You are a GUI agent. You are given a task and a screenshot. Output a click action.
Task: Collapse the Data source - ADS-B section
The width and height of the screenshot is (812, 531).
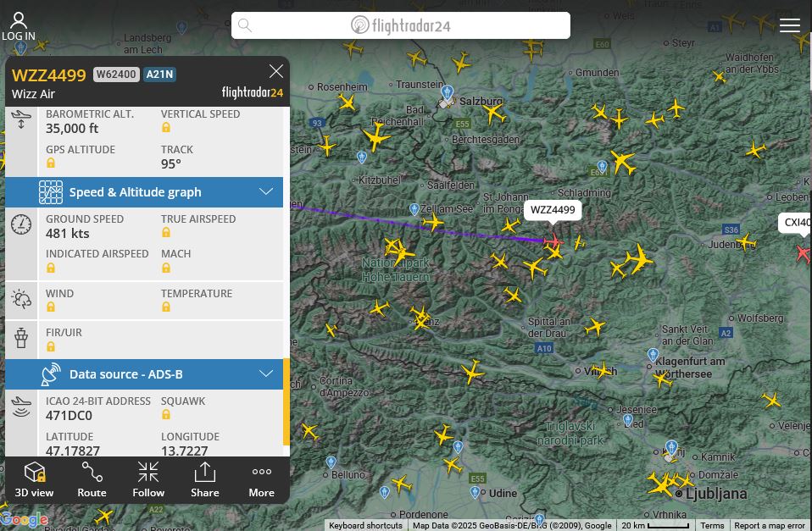point(266,373)
